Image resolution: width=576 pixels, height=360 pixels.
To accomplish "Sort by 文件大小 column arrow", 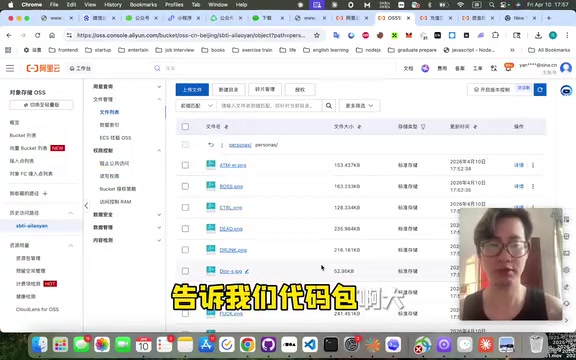I will click(x=359, y=127).
